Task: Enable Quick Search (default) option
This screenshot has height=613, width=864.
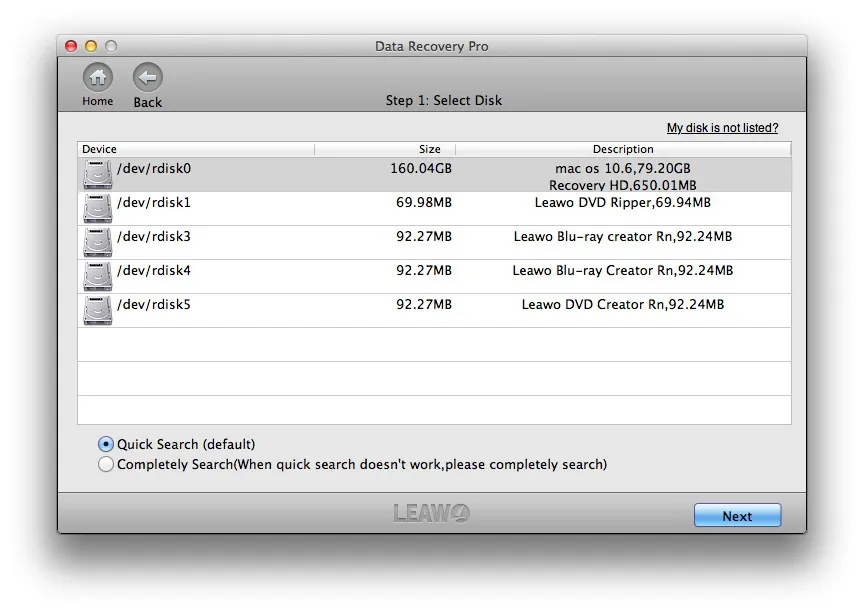Action: point(106,444)
